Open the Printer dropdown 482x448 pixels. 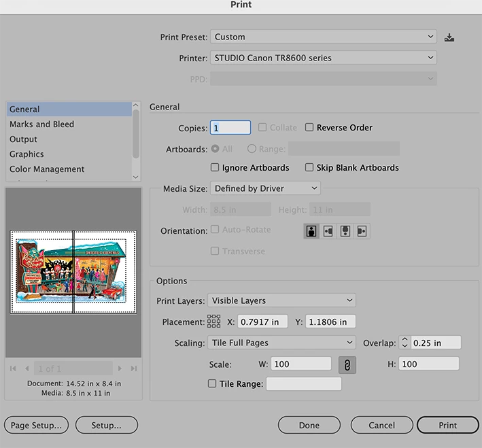click(324, 58)
